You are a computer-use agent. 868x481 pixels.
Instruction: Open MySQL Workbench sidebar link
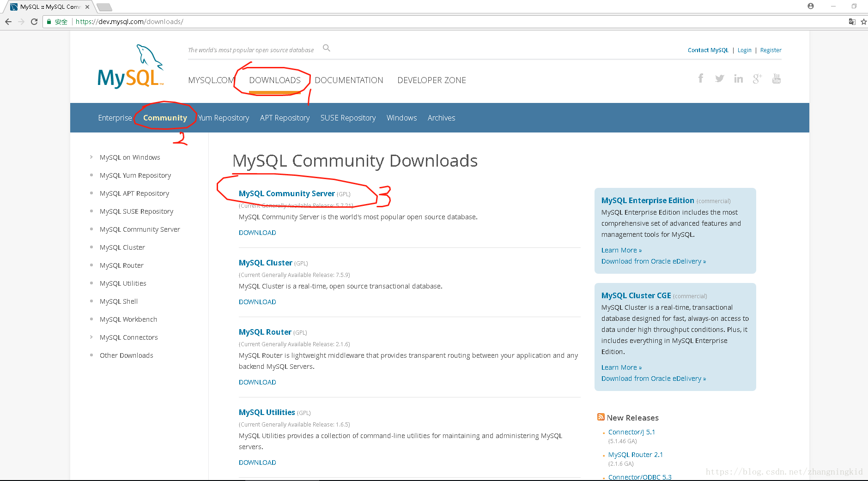click(128, 319)
